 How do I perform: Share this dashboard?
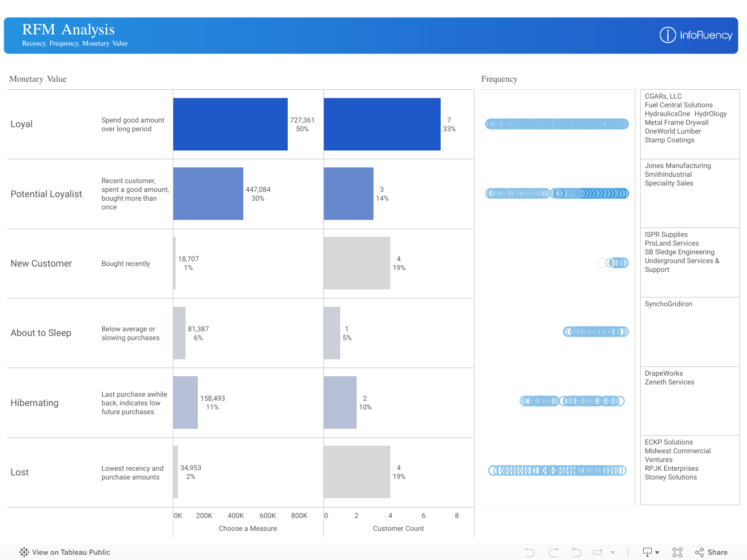pyautogui.click(x=711, y=552)
